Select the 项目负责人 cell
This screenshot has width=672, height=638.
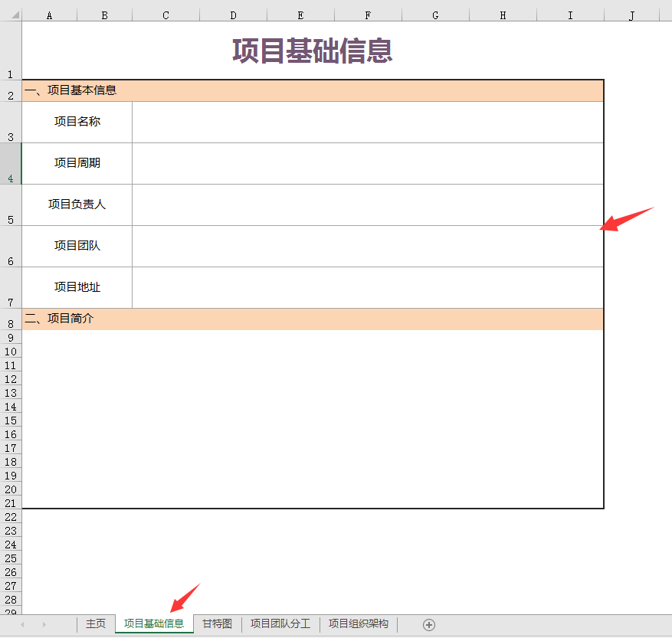(77, 204)
